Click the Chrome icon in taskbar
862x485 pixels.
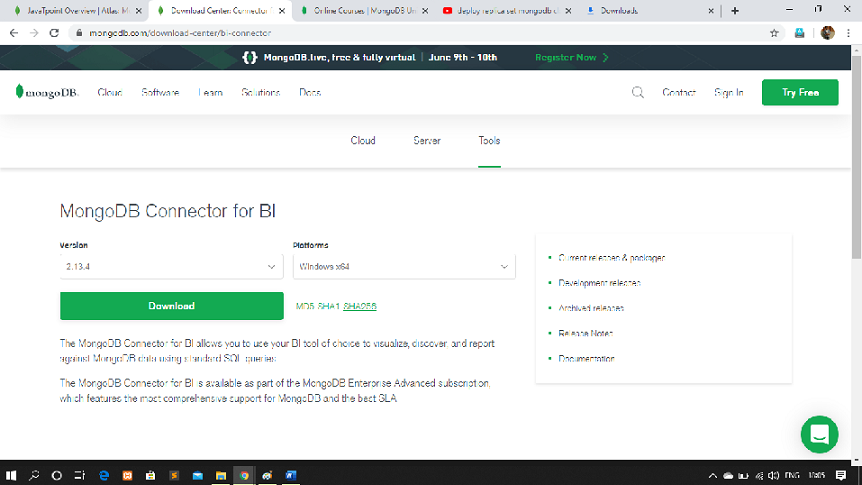click(244, 475)
